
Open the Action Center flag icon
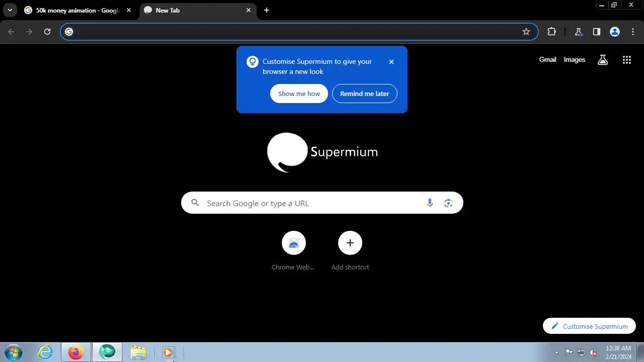coord(569,352)
